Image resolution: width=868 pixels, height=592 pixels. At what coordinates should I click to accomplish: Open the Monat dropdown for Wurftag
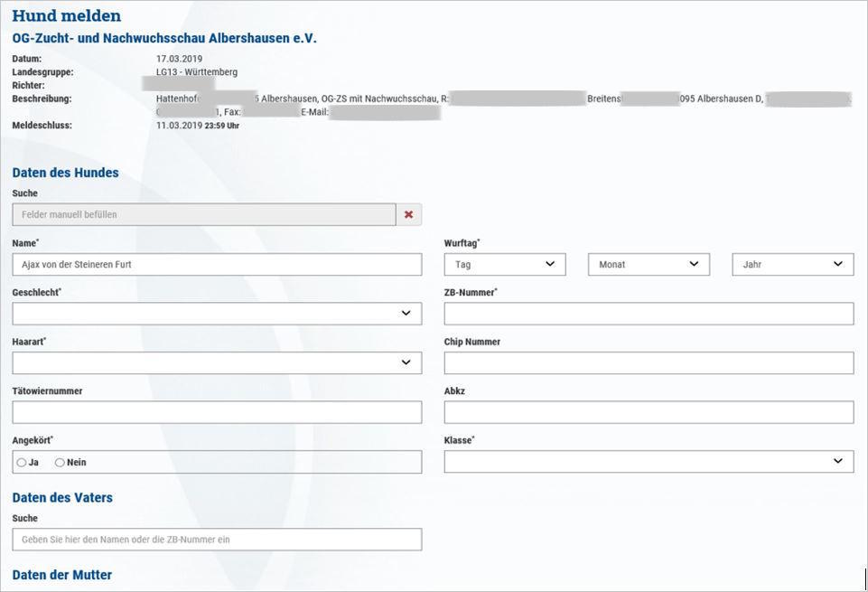pos(649,265)
